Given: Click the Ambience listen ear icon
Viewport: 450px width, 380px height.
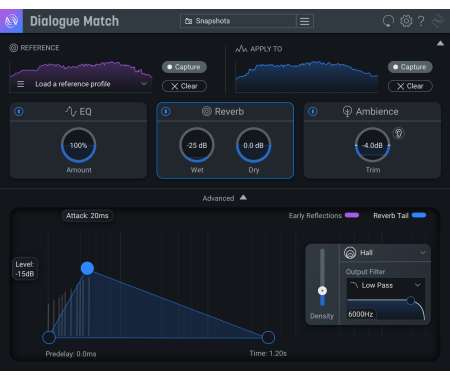Looking at the screenshot, I should pyautogui.click(x=399, y=133).
